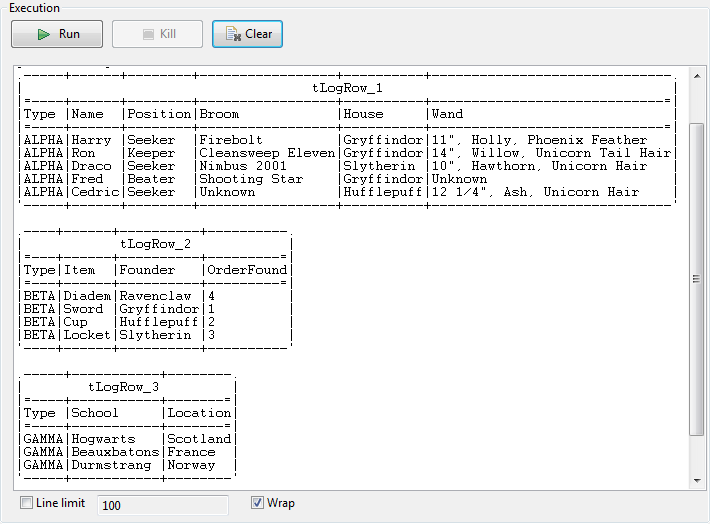
Task: Click Harry's wand Holly, Phoenix Feather cell
Action: [539, 140]
